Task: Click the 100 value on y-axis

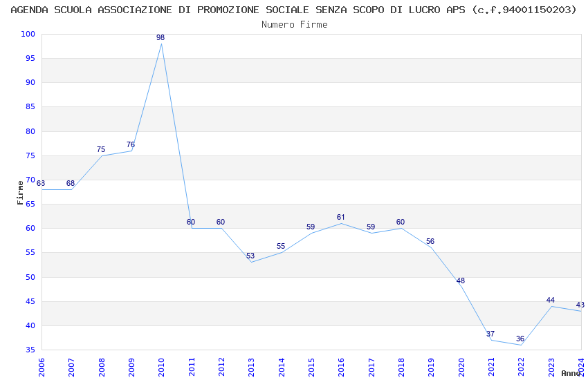Action: [x=28, y=34]
